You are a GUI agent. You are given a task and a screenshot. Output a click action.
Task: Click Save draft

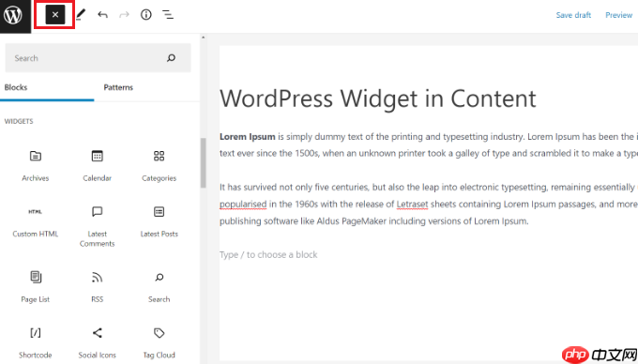click(x=573, y=15)
